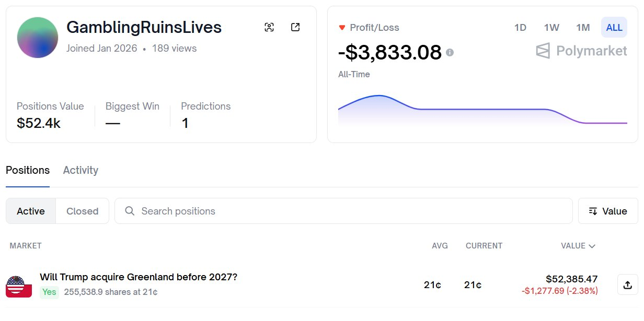Open "Will Trump acquire Greenland" market link

point(139,277)
